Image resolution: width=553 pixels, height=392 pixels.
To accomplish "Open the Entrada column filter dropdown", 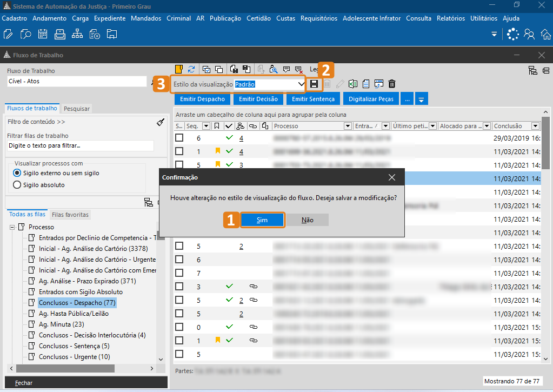I will (x=385, y=126).
